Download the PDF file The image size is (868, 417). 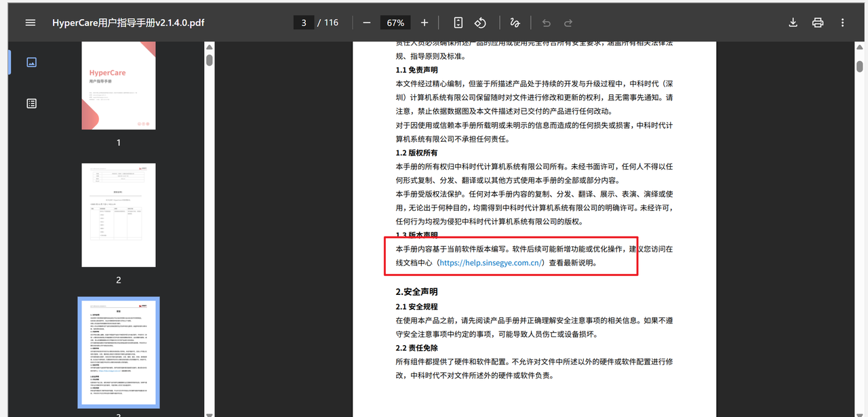tap(793, 22)
